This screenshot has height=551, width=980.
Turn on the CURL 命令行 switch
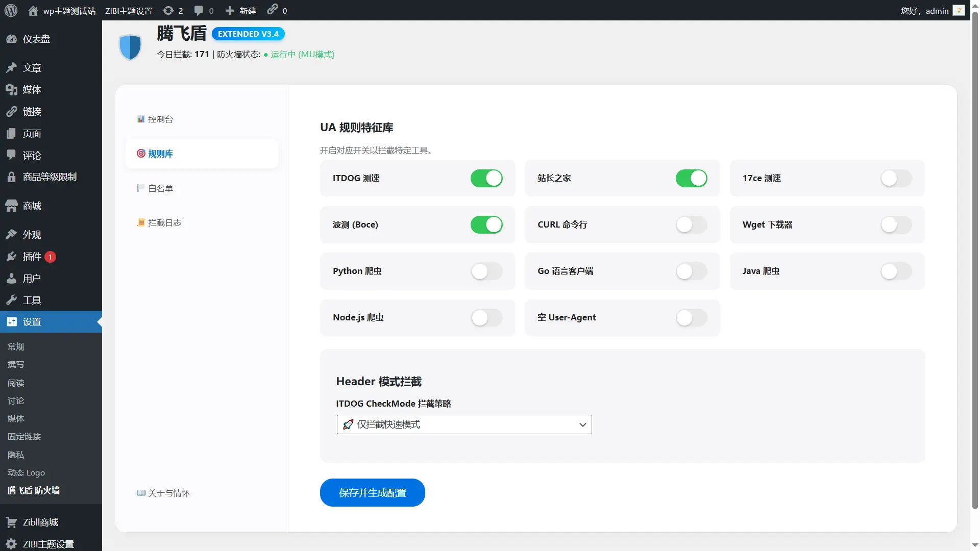pyautogui.click(x=691, y=225)
